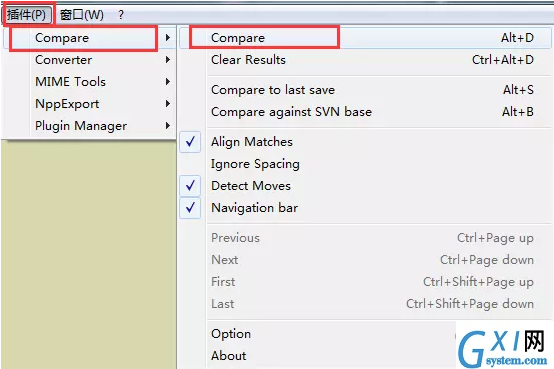Open the 窗口(W) window menu
The width and height of the screenshot is (554, 369).
(x=82, y=15)
